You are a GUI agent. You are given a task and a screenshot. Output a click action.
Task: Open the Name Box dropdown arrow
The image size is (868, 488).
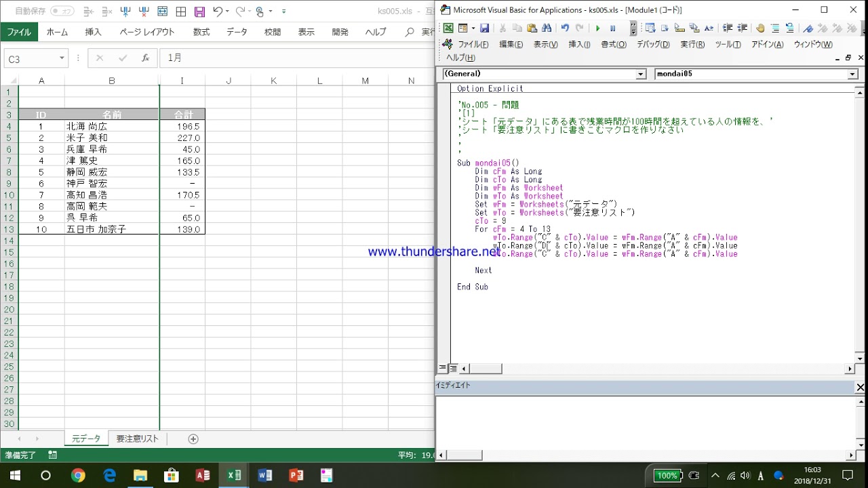[x=62, y=58]
